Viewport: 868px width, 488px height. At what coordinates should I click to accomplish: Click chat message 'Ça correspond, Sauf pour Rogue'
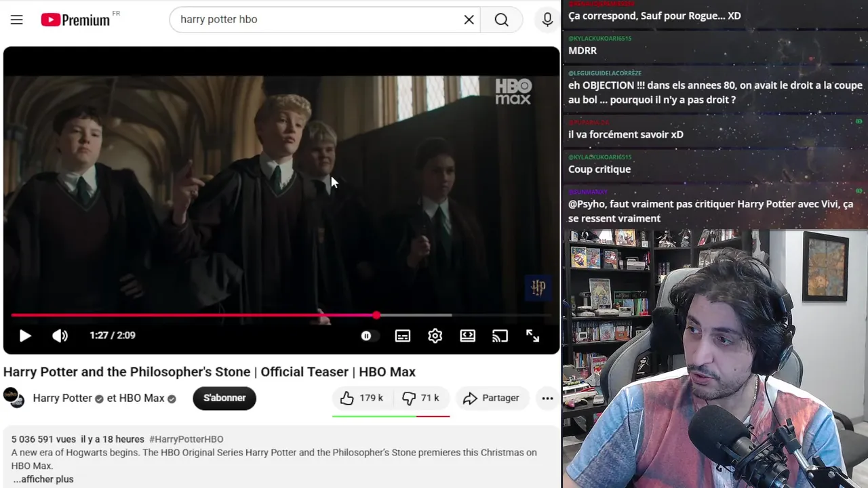pos(654,16)
